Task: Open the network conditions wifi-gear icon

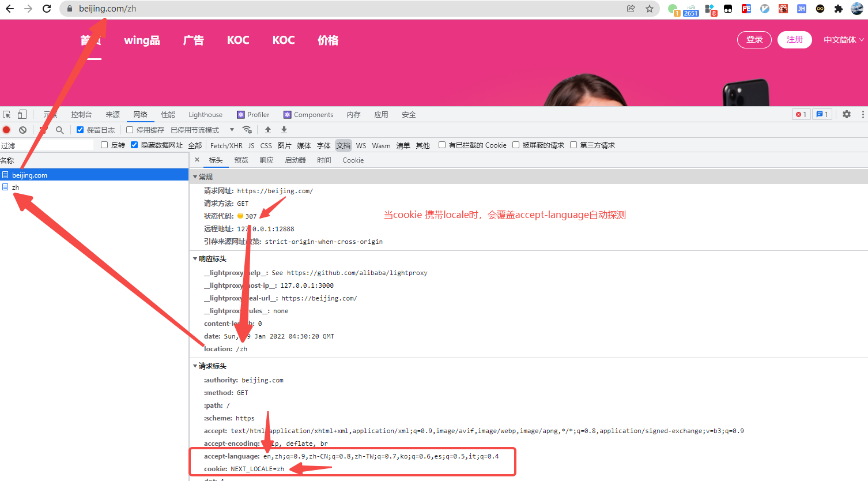Action: click(x=247, y=130)
